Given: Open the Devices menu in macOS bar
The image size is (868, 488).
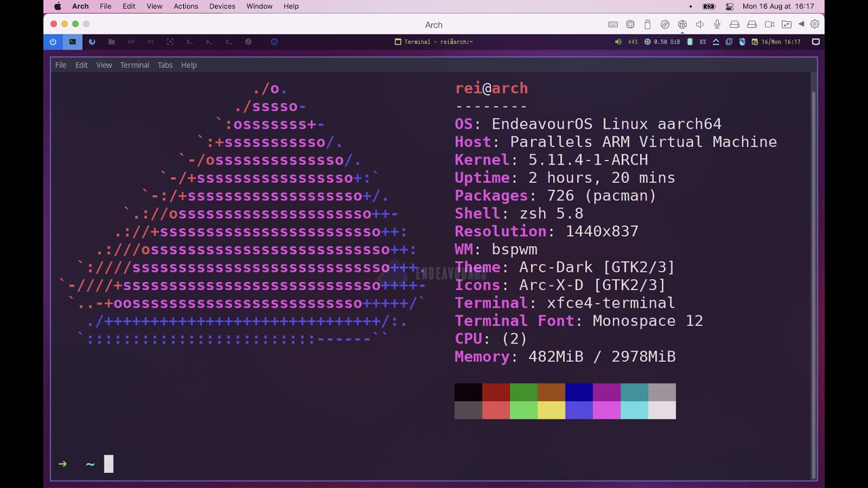Looking at the screenshot, I should (222, 6).
